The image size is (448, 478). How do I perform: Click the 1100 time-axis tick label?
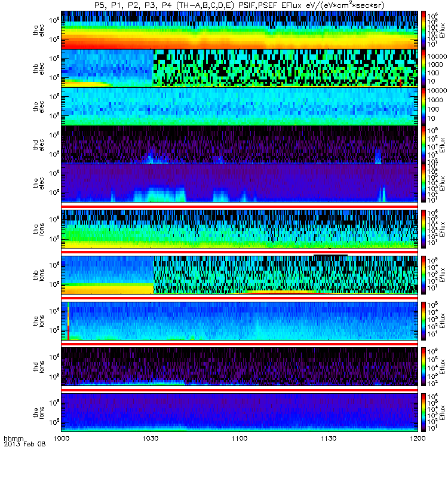point(240,439)
